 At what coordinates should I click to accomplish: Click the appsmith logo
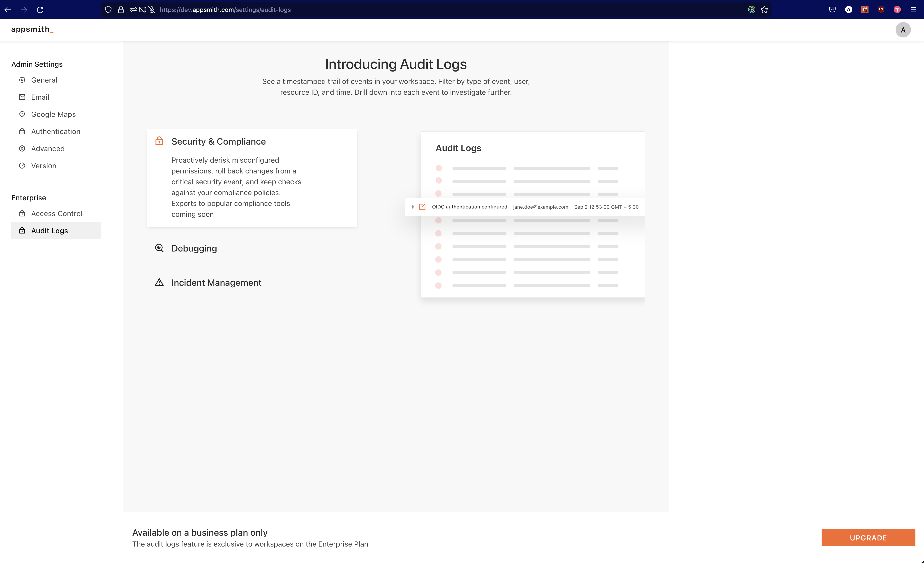(32, 29)
